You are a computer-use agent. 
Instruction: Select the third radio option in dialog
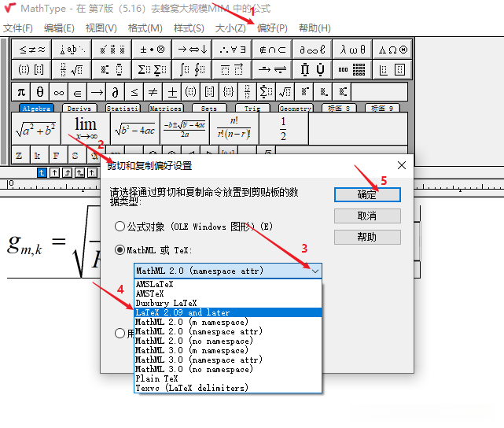click(x=120, y=333)
